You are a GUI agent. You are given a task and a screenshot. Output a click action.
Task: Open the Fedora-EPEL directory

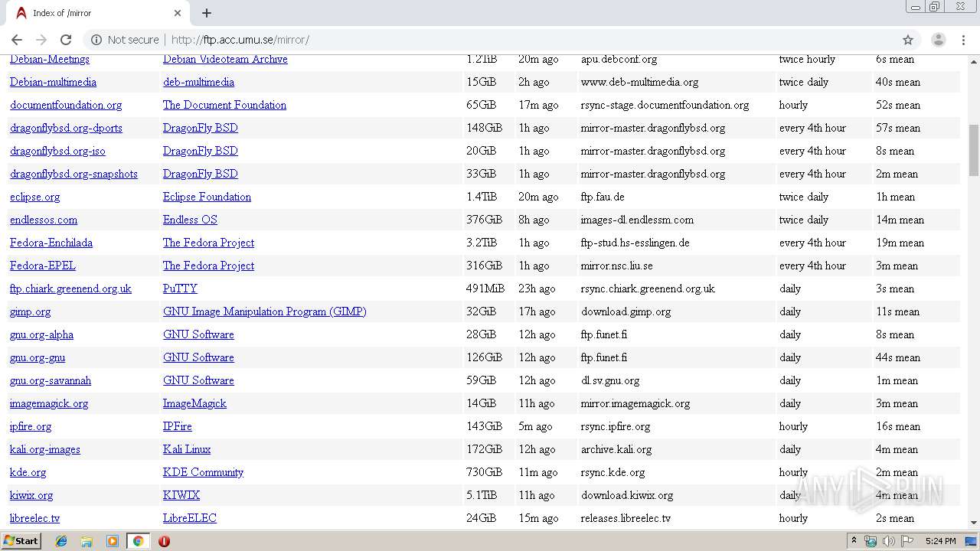coord(43,266)
